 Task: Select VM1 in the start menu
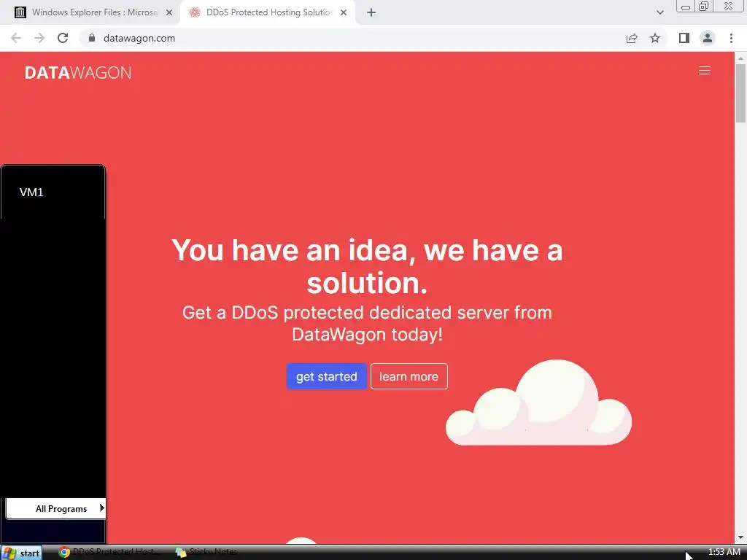pyautogui.click(x=31, y=192)
